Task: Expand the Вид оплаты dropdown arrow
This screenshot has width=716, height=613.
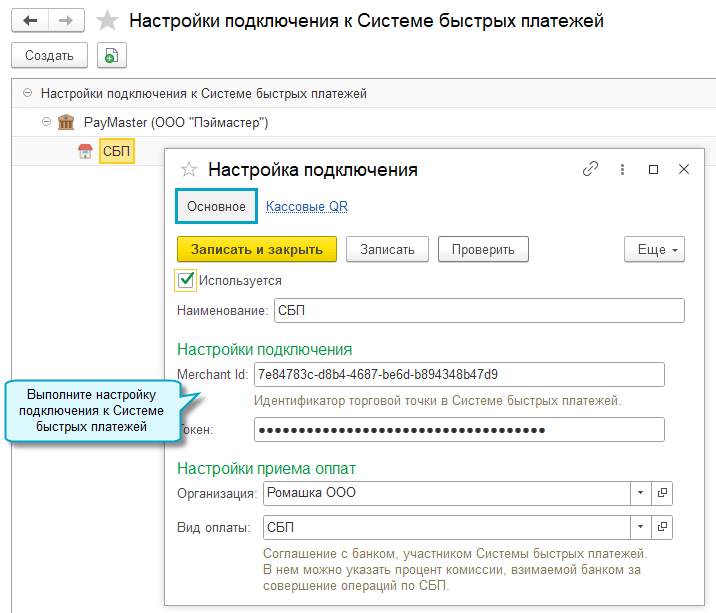Action: click(640, 527)
